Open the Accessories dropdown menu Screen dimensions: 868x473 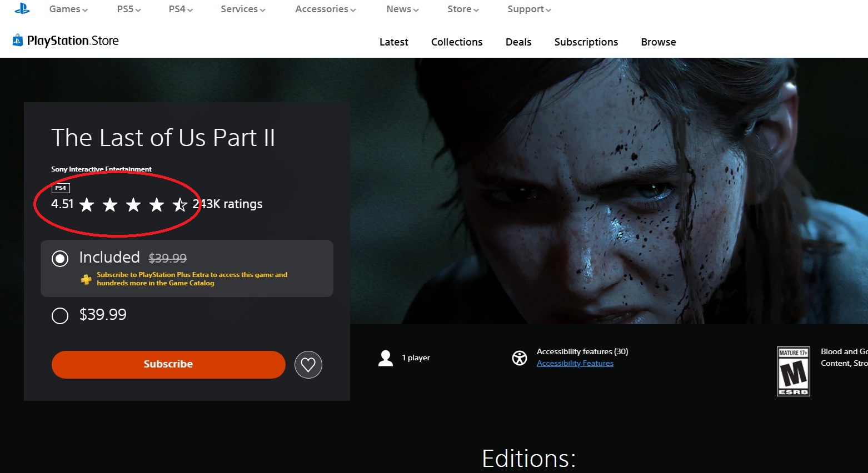[325, 9]
